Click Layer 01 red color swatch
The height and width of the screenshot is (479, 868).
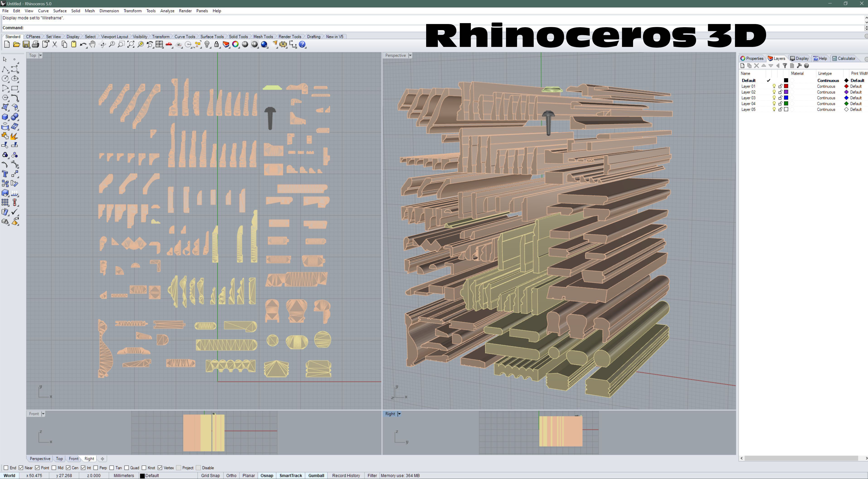click(786, 86)
